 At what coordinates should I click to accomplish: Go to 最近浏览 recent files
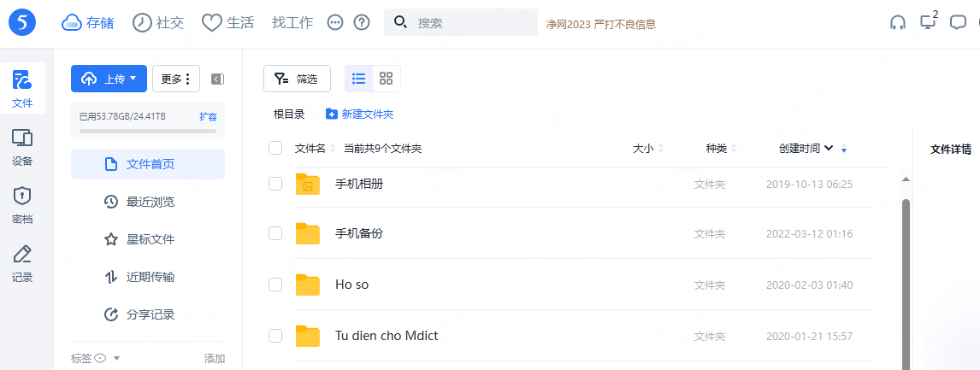click(150, 202)
